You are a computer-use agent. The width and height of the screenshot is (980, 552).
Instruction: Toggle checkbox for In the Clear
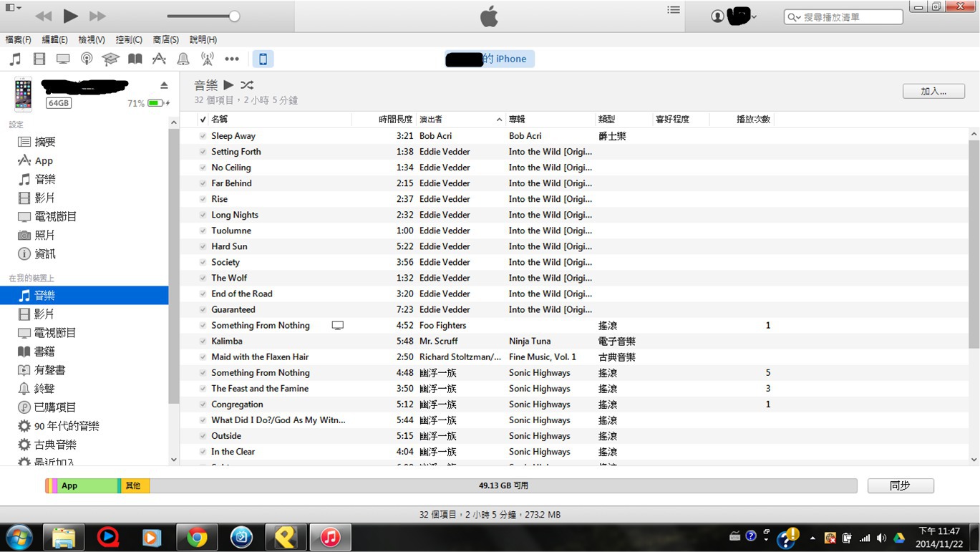coord(203,452)
